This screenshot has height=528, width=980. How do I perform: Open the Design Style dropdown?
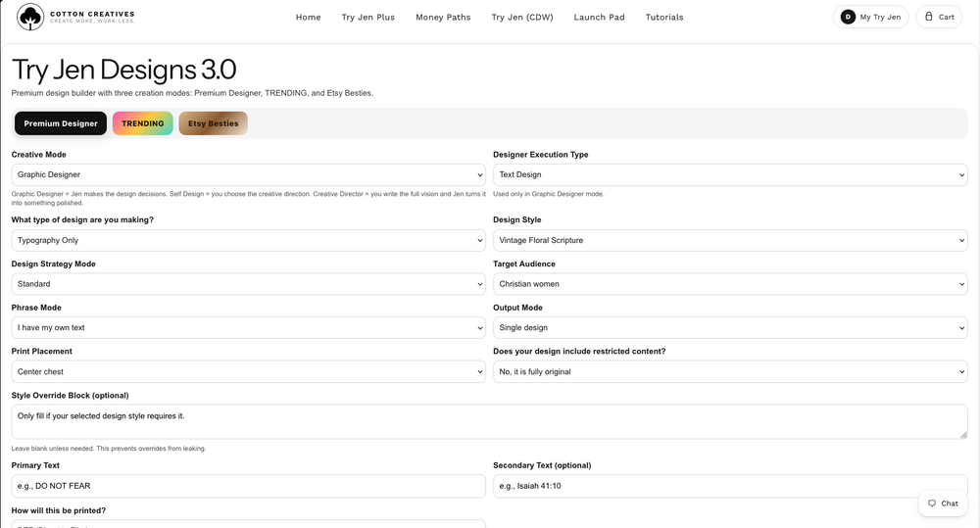coord(730,241)
